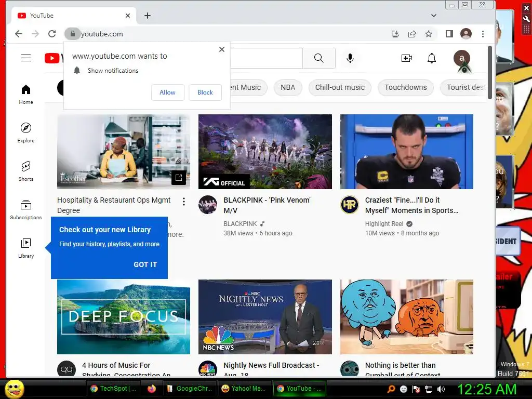Open YouTube notifications bell
The width and height of the screenshot is (532, 399).
tap(431, 58)
